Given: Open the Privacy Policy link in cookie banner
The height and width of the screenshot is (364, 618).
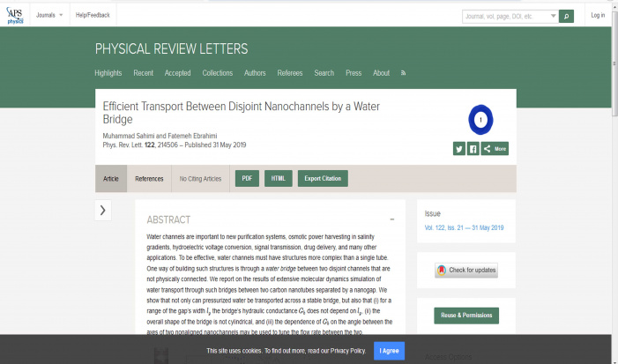Looking at the screenshot, I should (347, 351).
